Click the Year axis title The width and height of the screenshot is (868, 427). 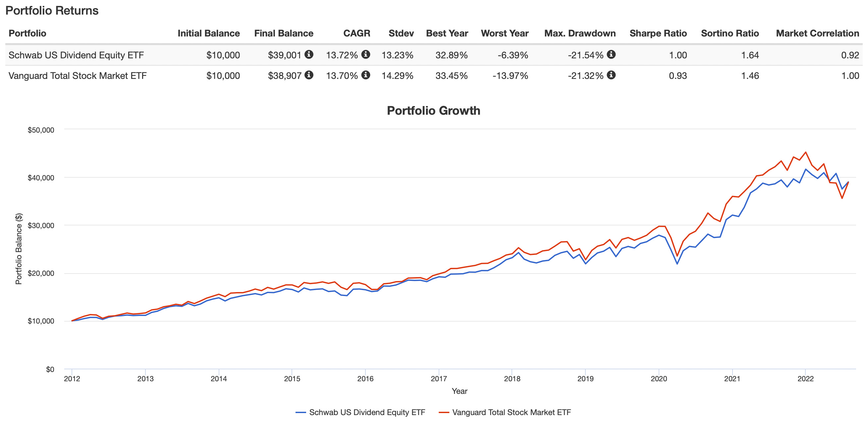[459, 391]
